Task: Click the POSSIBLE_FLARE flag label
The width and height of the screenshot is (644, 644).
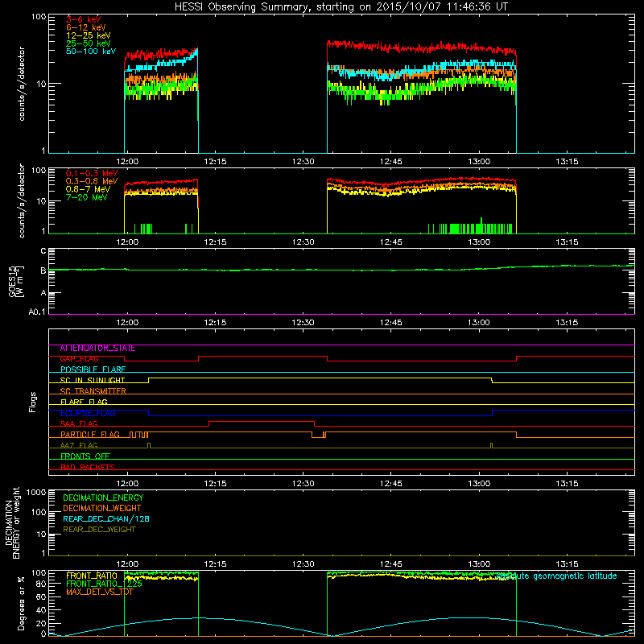Action: 93,369
